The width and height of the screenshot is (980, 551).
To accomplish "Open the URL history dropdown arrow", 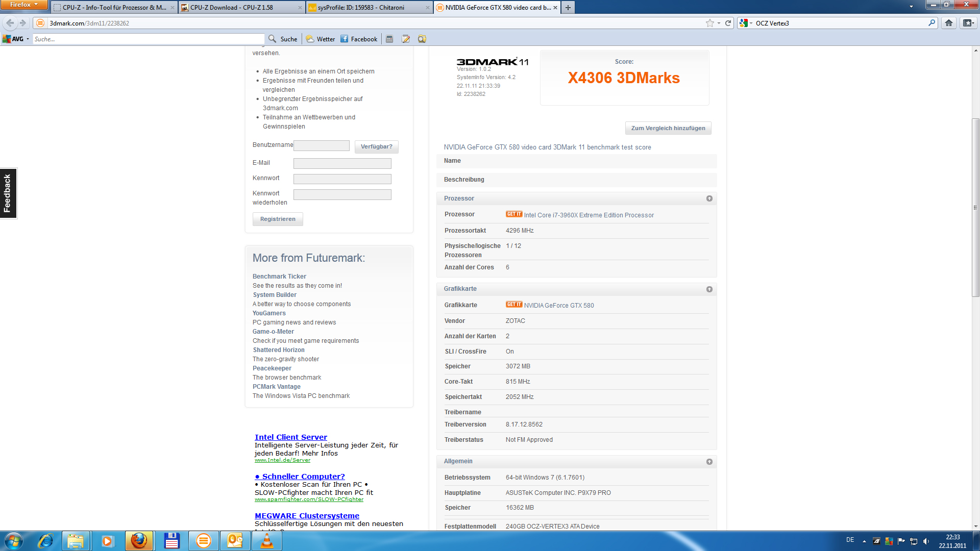I will click(x=719, y=23).
